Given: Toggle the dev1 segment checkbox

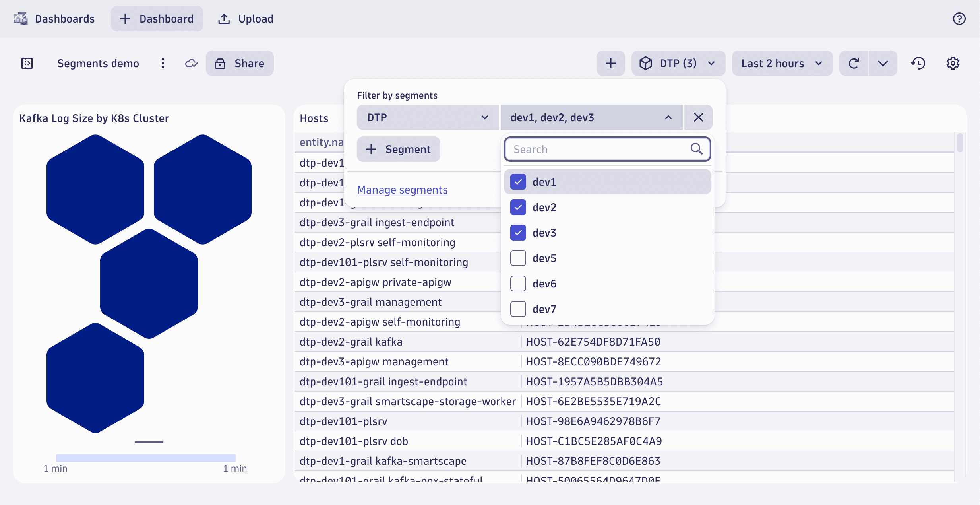Looking at the screenshot, I should coord(519,182).
